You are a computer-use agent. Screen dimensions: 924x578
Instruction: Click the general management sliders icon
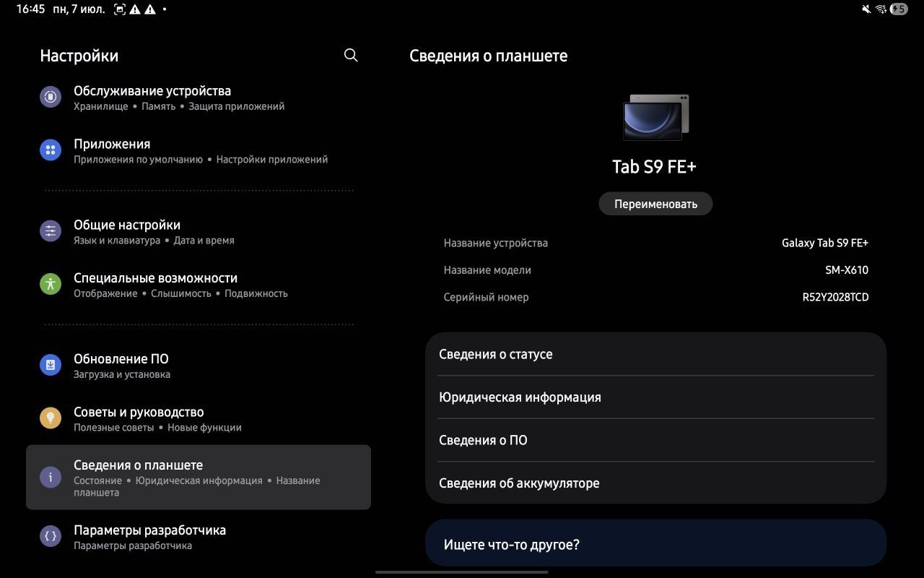point(51,231)
